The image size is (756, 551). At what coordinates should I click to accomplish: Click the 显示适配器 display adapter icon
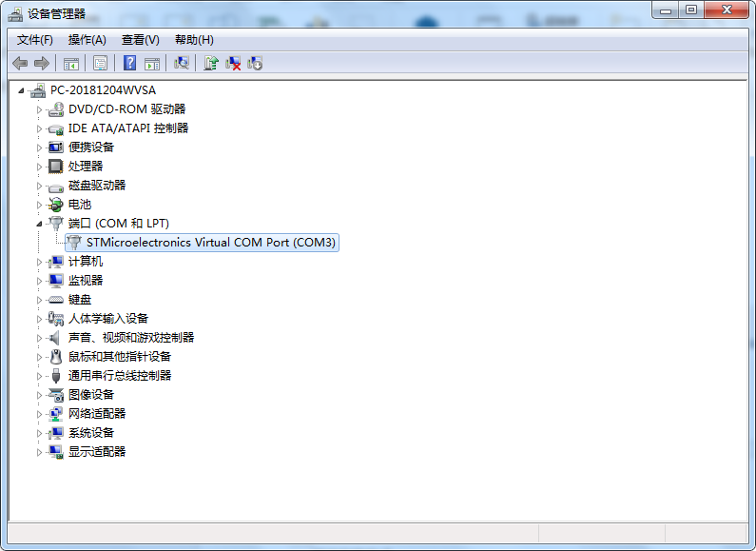(56, 452)
